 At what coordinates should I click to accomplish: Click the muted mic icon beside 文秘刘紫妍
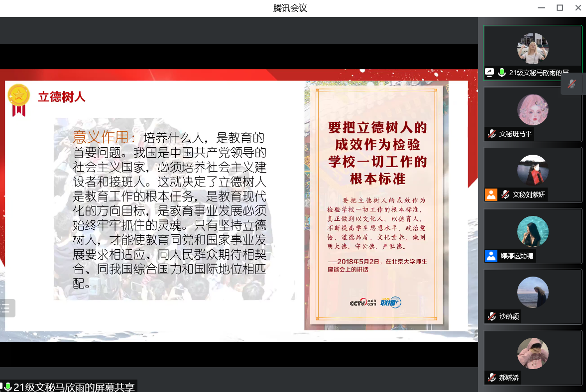pos(505,195)
